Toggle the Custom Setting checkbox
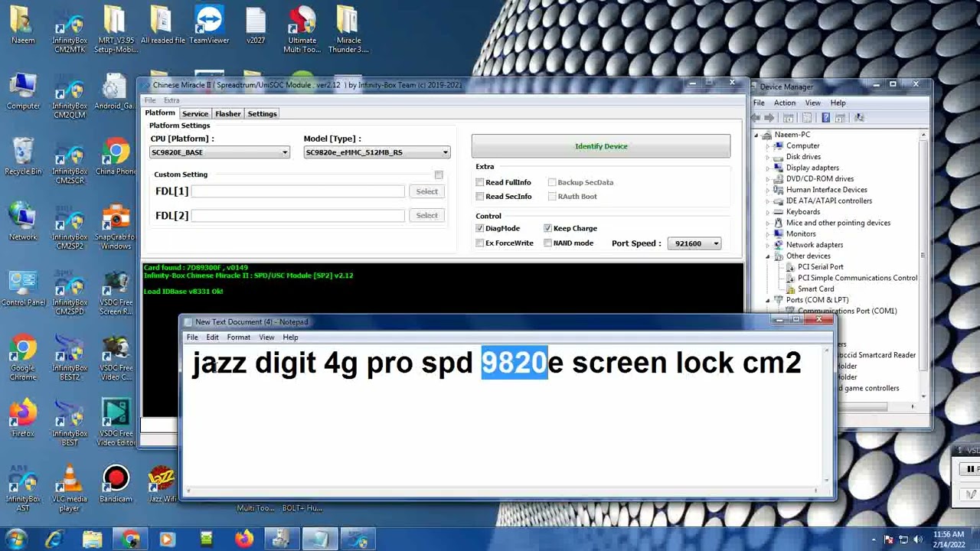The width and height of the screenshot is (980, 551). [439, 175]
